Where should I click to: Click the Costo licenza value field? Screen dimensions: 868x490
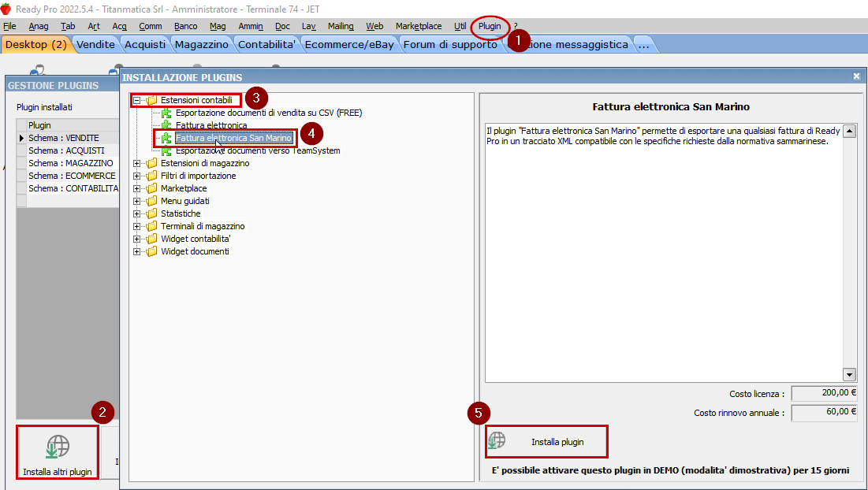[x=825, y=393]
